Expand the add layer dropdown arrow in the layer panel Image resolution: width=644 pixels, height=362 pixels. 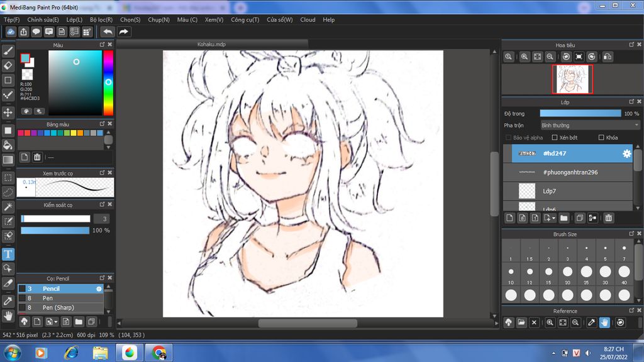[x=553, y=219]
